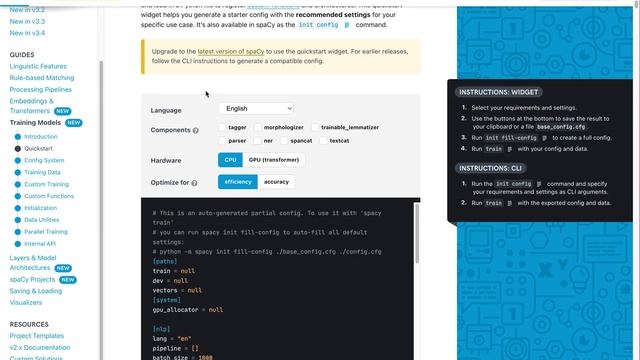Choose efficiency optimization option
640x360 pixels.
coord(238,182)
